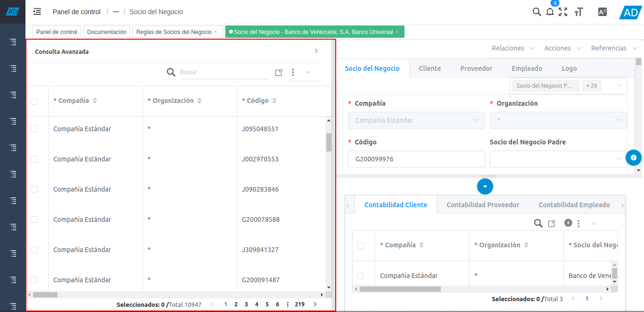Toggle select-all checkbox in Contabilidad Cliente header

tap(361, 245)
